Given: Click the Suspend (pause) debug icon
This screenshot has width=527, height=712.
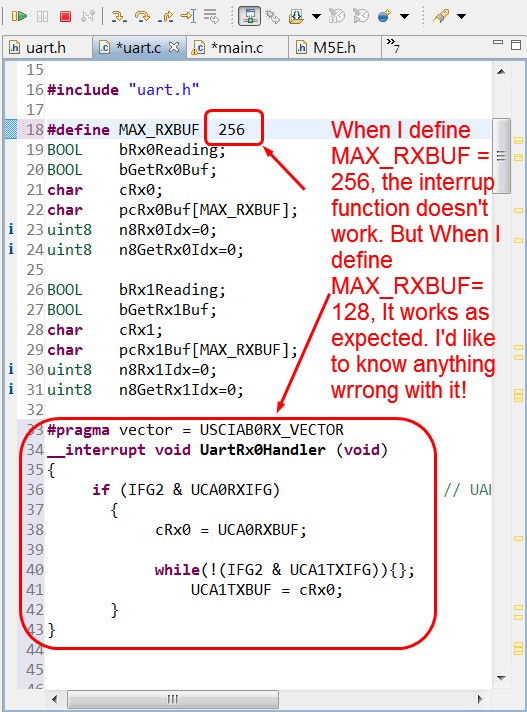Looking at the screenshot, I should 42,17.
